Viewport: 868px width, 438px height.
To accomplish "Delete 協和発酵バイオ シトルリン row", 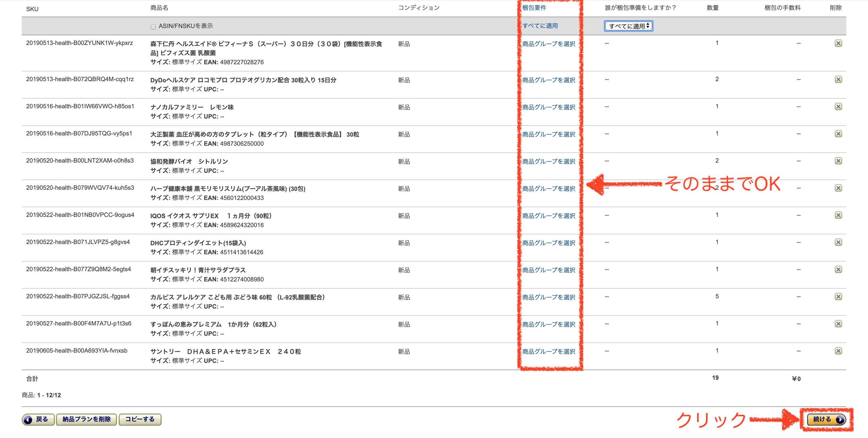I will [x=838, y=161].
